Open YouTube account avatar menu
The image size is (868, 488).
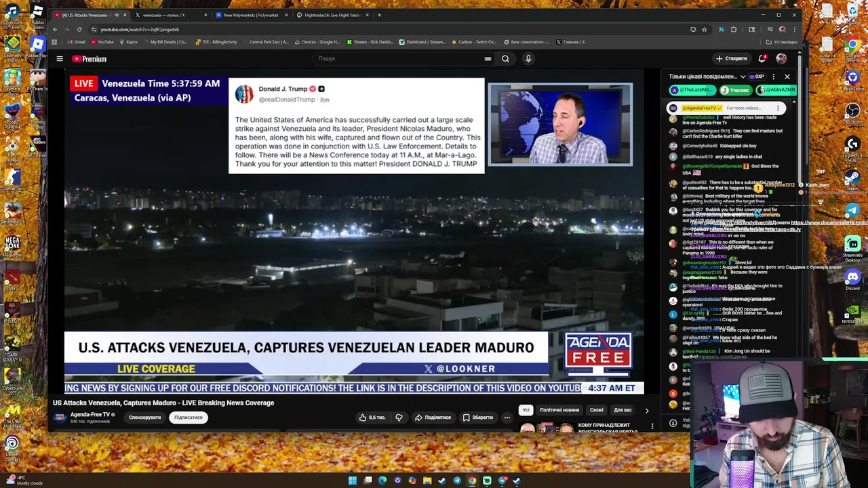pyautogui.click(x=781, y=59)
